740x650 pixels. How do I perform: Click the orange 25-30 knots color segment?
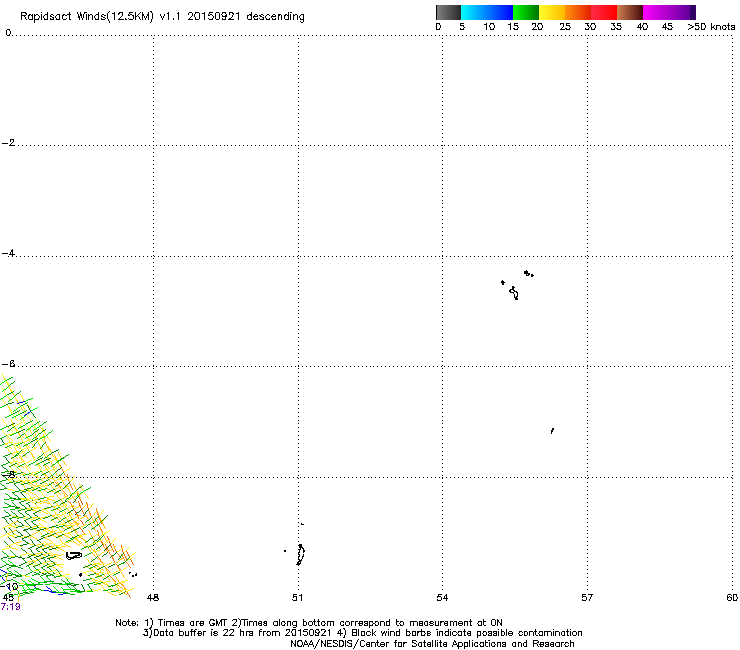tap(578, 12)
